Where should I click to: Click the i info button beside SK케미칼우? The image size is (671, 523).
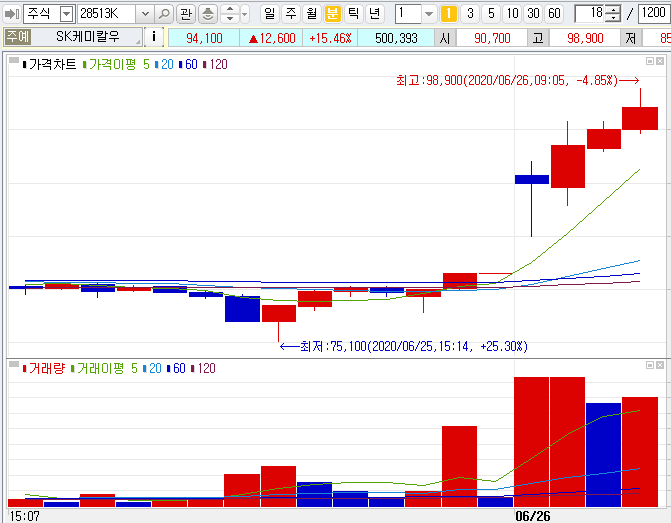[154, 37]
